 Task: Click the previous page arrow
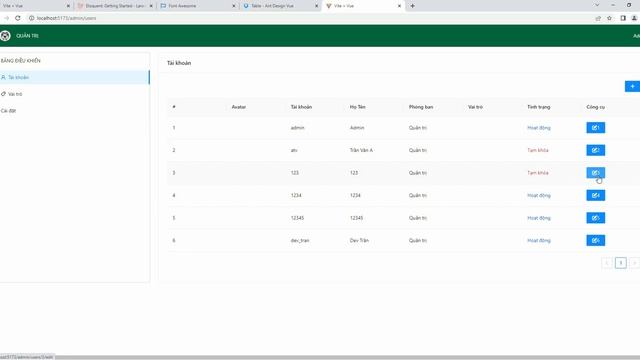point(607,263)
